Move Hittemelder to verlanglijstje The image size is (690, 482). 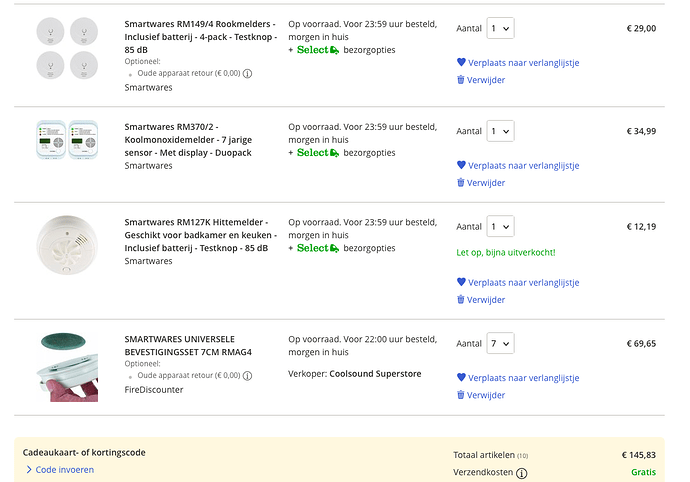(x=523, y=283)
